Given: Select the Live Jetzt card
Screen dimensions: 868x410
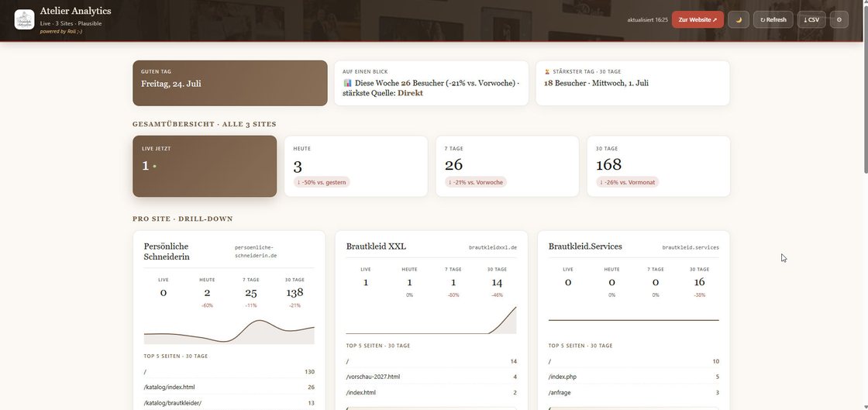Looking at the screenshot, I should pos(205,166).
